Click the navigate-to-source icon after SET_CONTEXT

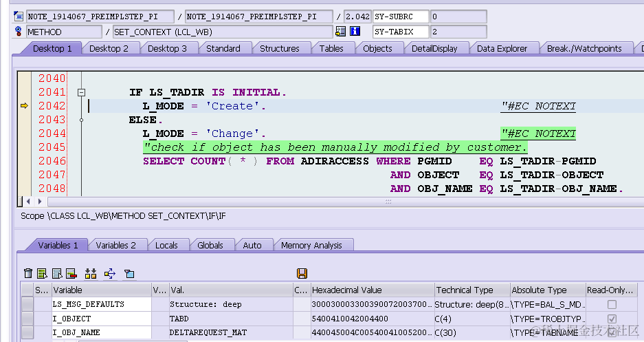[340, 31]
